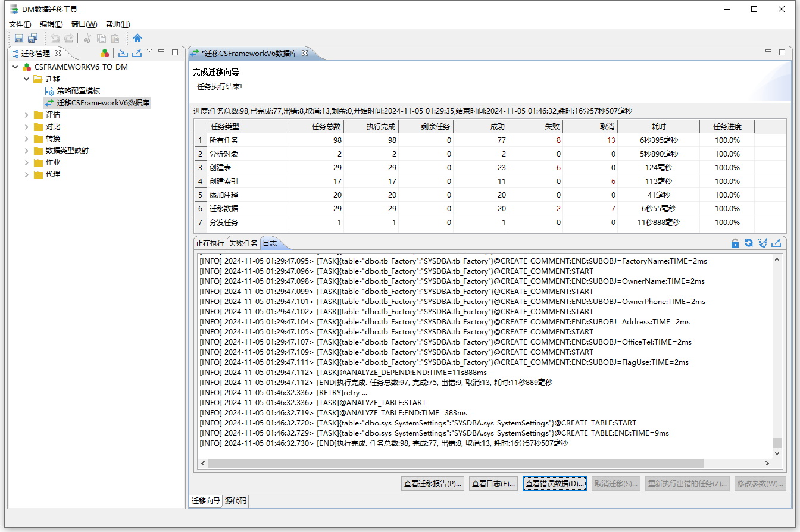800x532 pixels.
Task: Open the 帮助(H) menu
Action: (x=118, y=24)
